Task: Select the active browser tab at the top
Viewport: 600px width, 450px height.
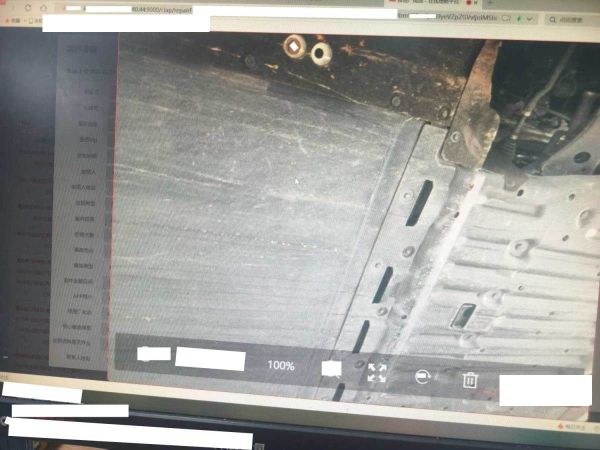Action: tap(430, 3)
